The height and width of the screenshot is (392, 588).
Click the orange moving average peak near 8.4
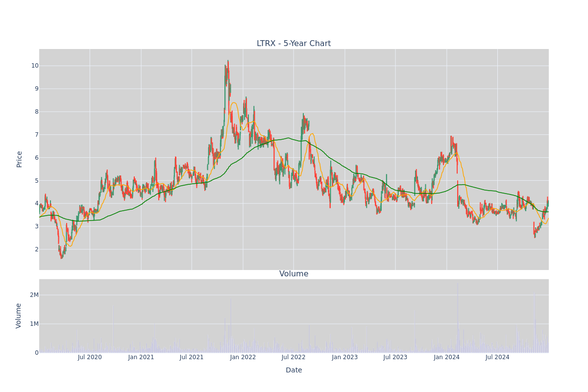click(234, 103)
